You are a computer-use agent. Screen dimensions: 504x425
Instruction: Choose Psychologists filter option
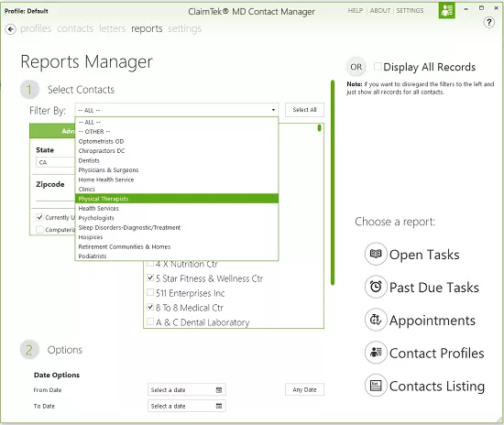177,218
